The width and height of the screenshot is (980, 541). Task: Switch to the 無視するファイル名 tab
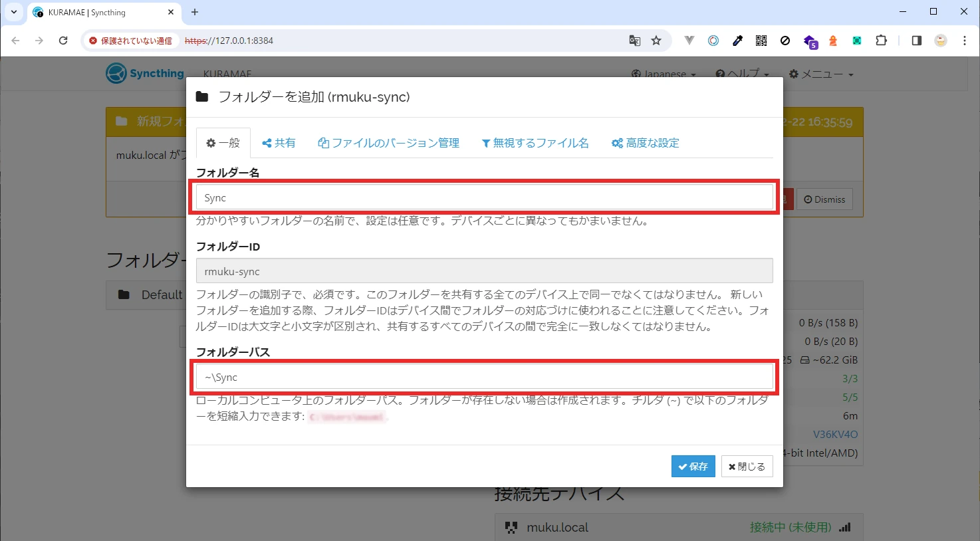tap(535, 143)
